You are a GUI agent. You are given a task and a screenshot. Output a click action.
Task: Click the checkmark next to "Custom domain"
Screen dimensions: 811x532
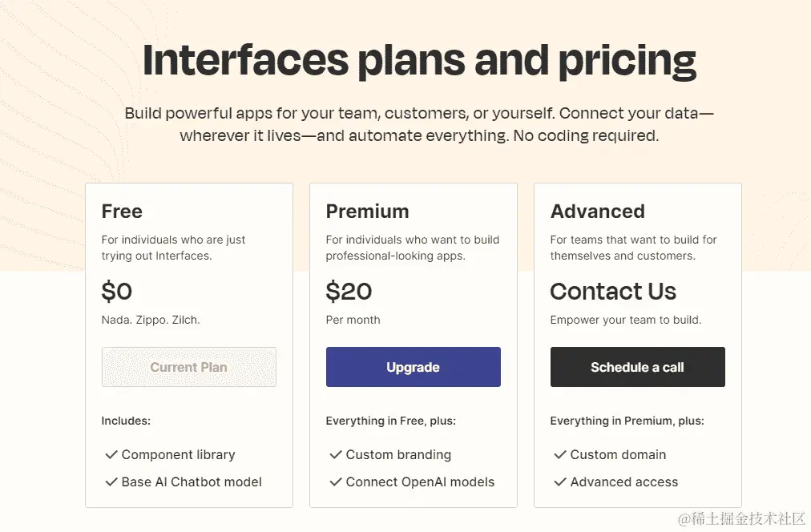560,454
